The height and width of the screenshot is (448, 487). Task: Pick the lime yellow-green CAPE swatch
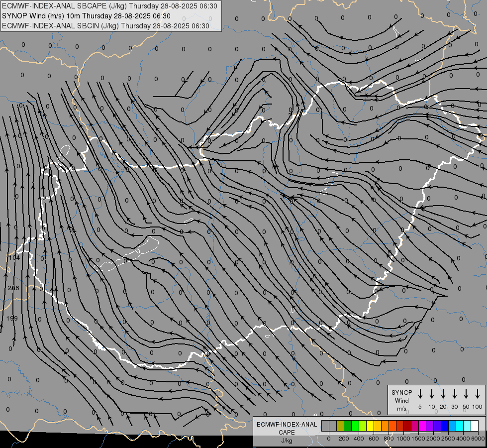(x=363, y=426)
